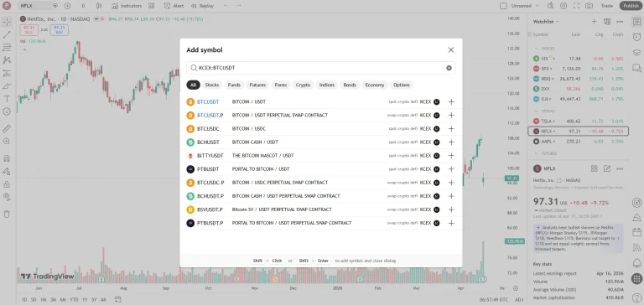
Task: Choose the PTBUSDT.P perpetual swap row
Action: (321, 223)
